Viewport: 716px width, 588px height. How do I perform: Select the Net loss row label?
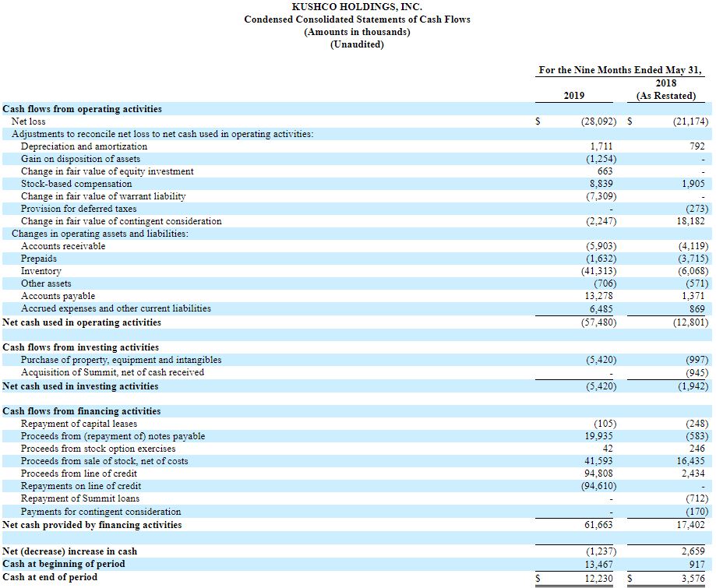click(x=29, y=121)
